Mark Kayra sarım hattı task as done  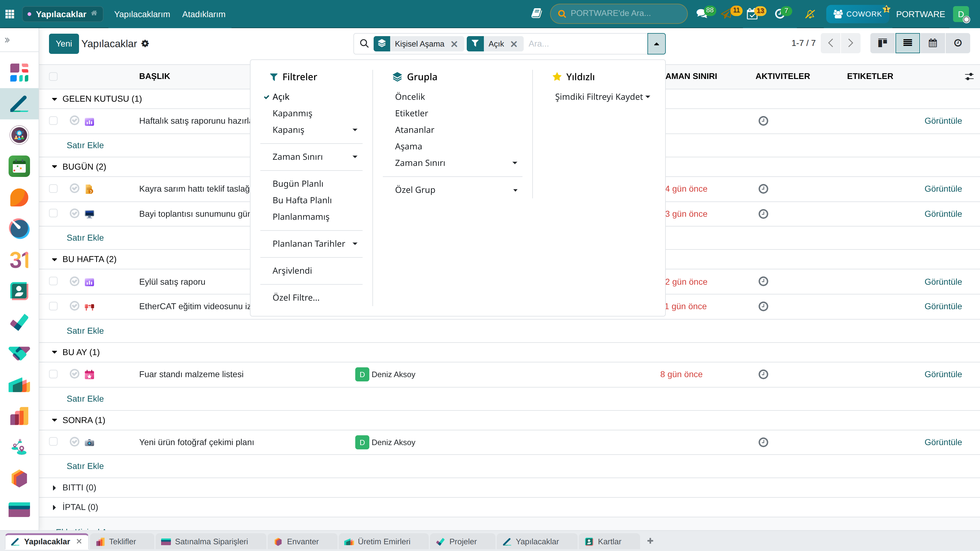click(74, 189)
